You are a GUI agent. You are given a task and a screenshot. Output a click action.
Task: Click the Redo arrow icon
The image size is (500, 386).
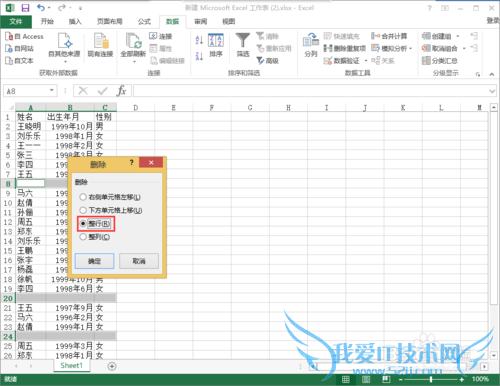point(62,7)
